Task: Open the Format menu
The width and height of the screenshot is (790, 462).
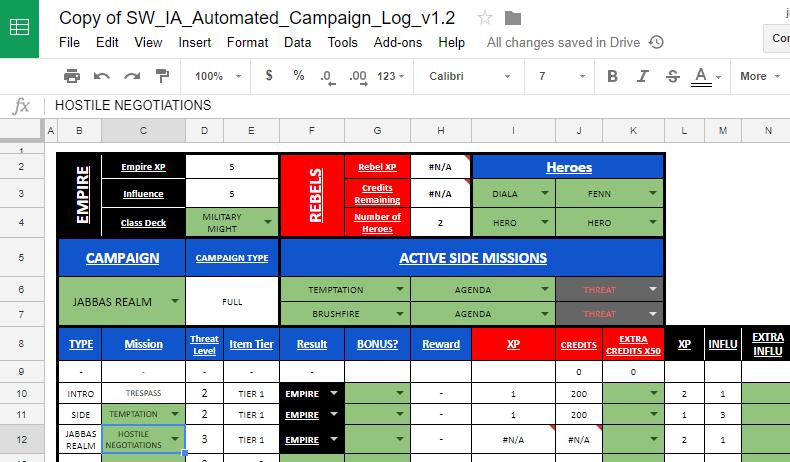Action: (x=247, y=43)
